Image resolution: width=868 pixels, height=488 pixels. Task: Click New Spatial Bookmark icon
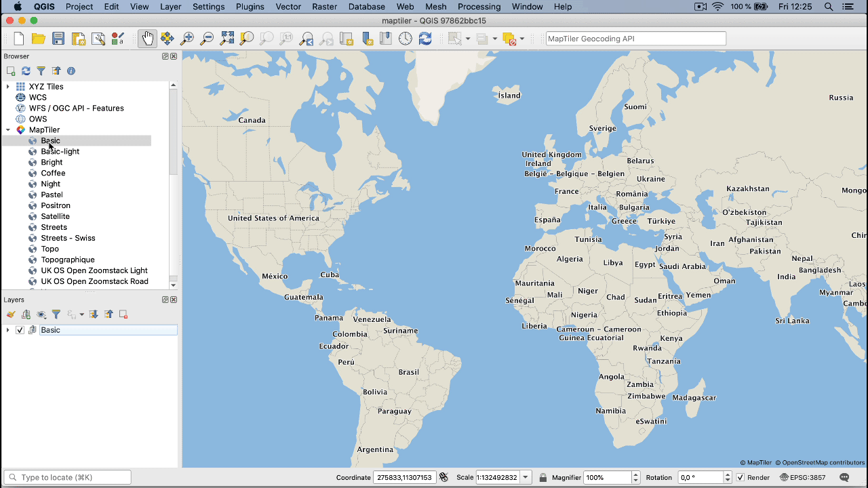tap(367, 39)
